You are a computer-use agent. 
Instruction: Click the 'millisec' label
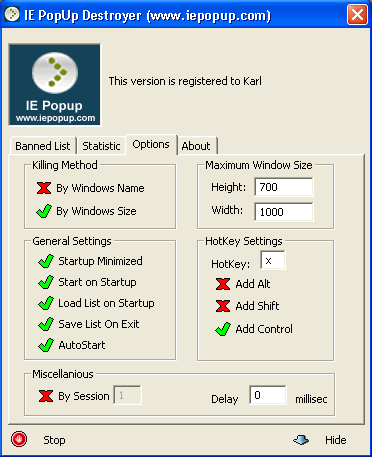[x=311, y=399]
